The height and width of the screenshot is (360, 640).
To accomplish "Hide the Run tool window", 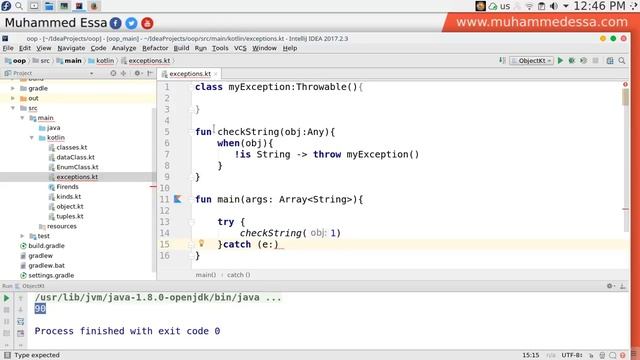I will 622,286.
